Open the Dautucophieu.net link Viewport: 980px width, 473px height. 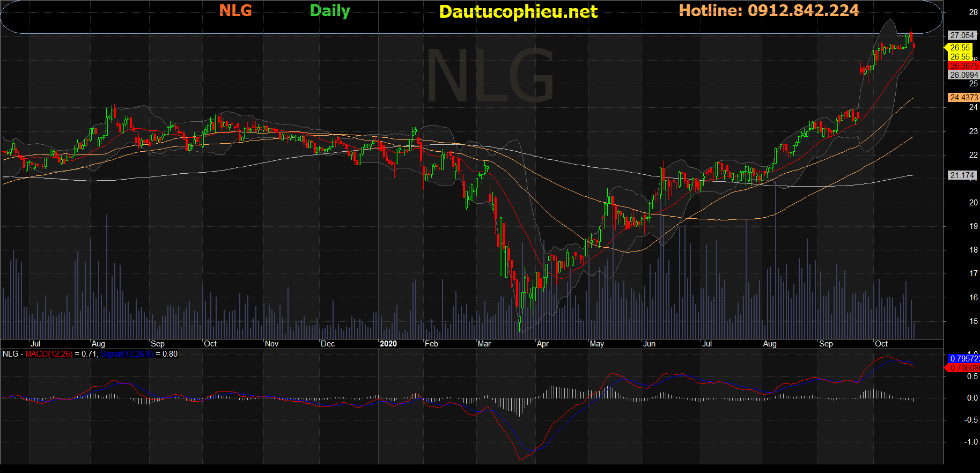coord(518,12)
